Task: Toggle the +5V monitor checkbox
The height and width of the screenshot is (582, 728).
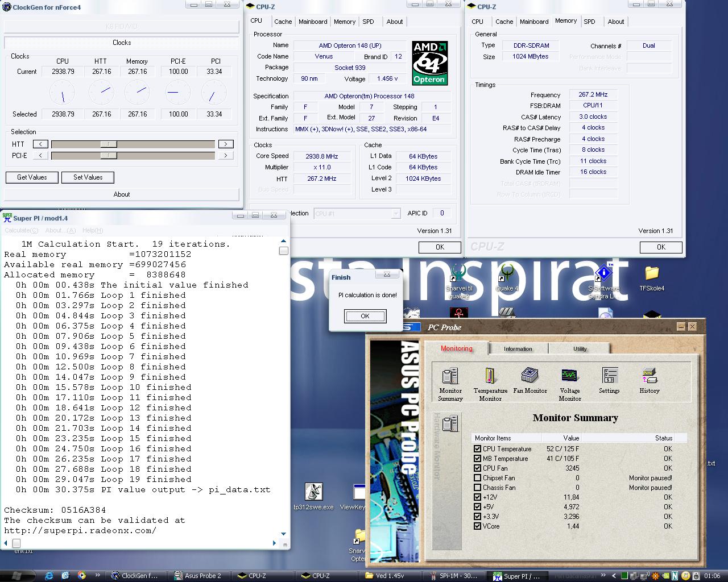Action: tap(477, 506)
